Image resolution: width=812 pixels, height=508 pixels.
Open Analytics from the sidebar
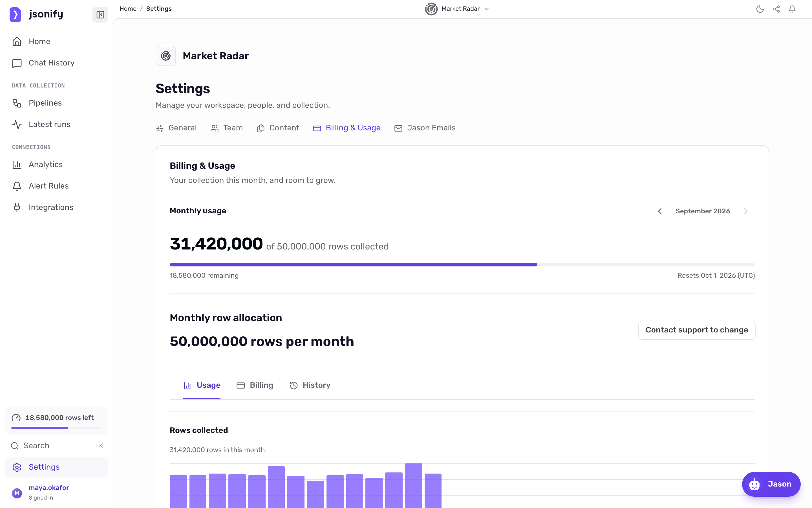click(x=56, y=164)
